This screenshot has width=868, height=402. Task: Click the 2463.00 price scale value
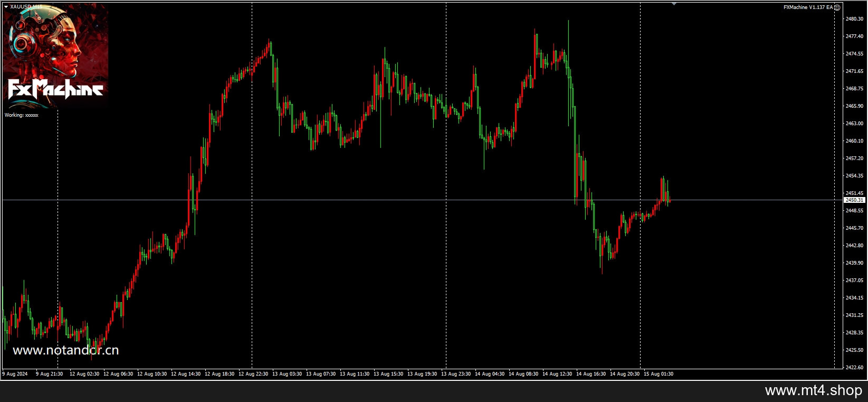[x=854, y=124]
